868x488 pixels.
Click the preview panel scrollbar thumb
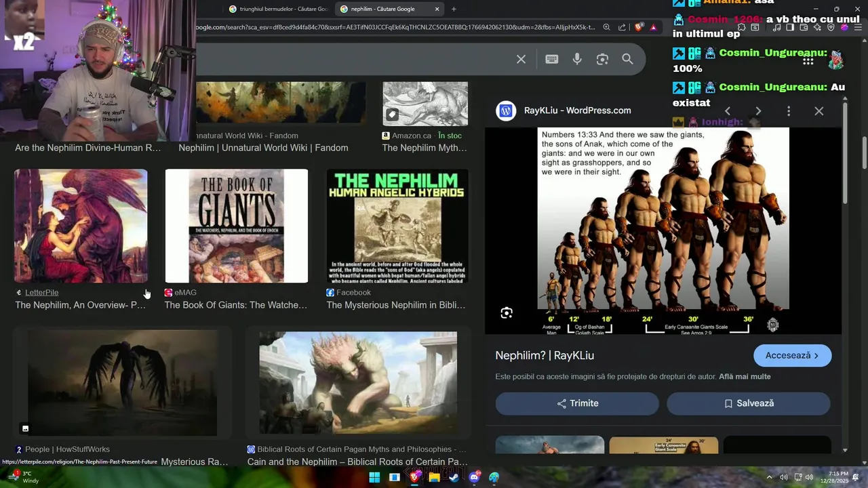[x=845, y=152]
